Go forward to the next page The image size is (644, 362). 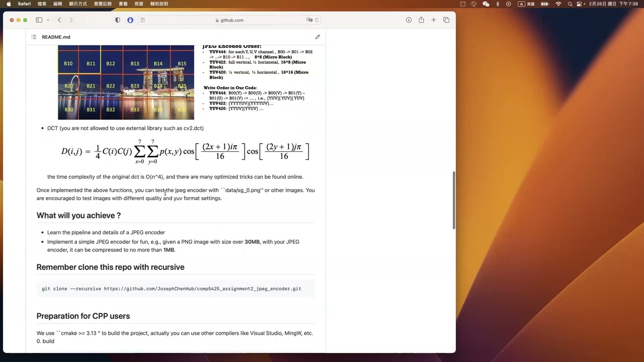[71, 20]
